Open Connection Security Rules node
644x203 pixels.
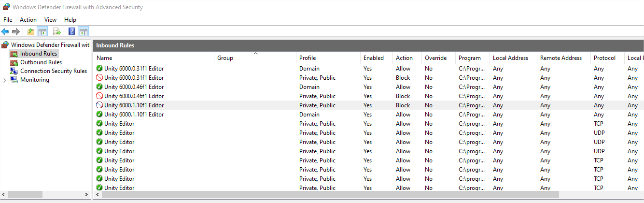(53, 71)
